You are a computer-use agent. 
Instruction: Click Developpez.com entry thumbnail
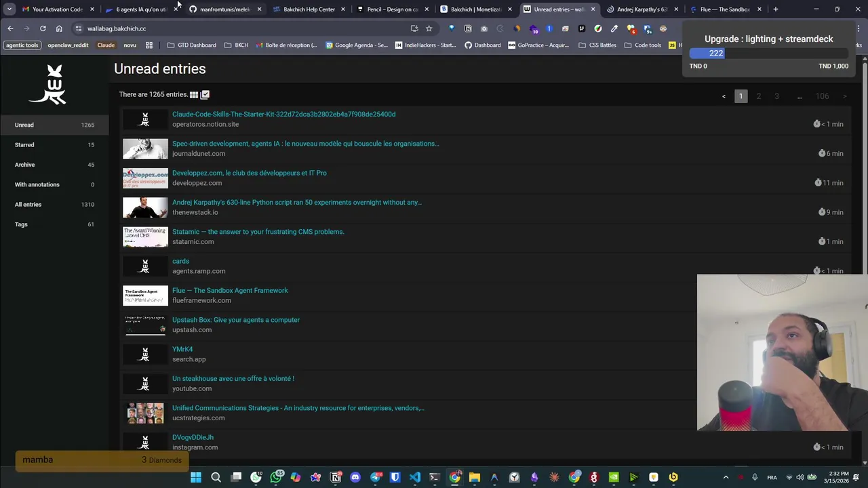click(x=145, y=178)
